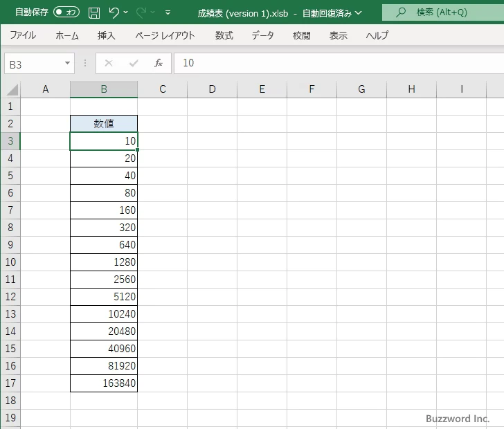Viewport: 504px width, 429px height.
Task: Click the Save icon in title bar
Action: [94, 13]
